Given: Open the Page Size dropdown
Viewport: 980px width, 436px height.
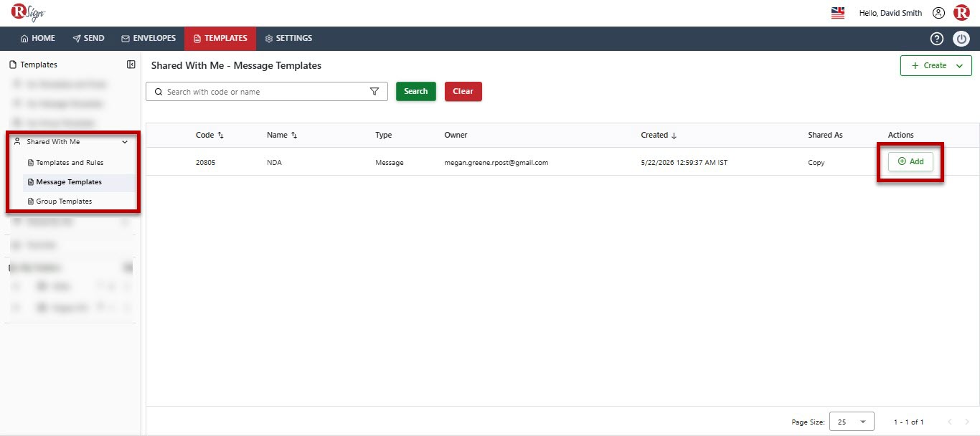Looking at the screenshot, I should (852, 422).
